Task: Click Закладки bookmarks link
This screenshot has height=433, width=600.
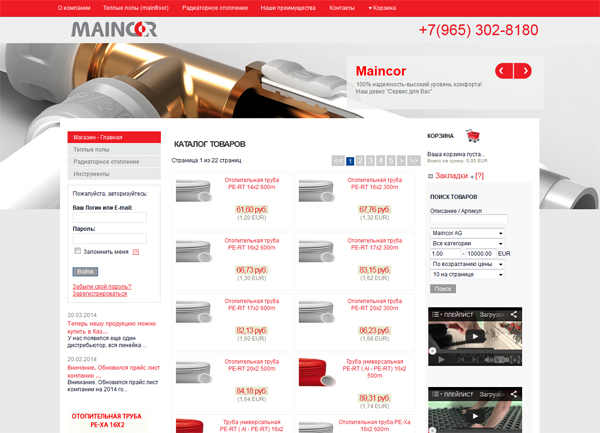Action: [x=451, y=176]
